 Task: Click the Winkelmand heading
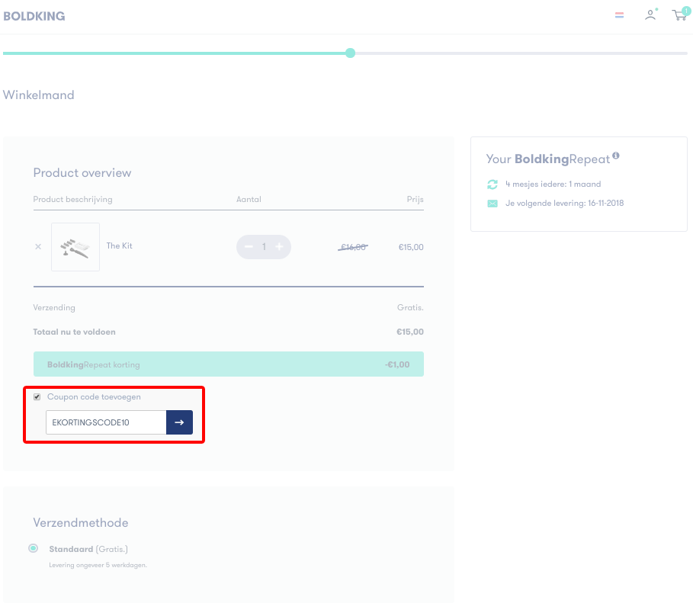[38, 95]
